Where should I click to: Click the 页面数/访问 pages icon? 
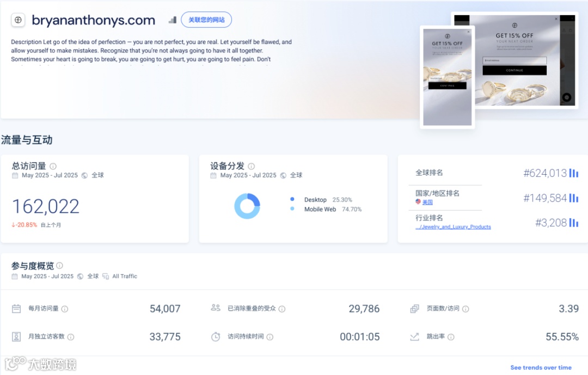(x=414, y=309)
